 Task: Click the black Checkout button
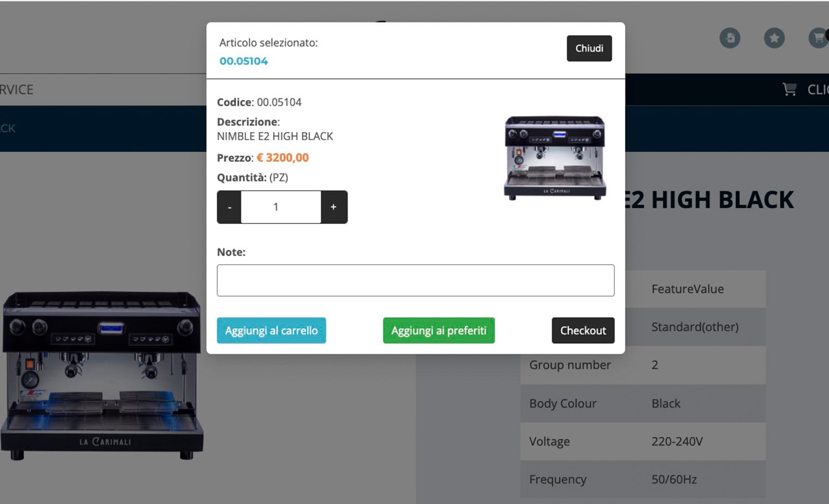tap(583, 330)
